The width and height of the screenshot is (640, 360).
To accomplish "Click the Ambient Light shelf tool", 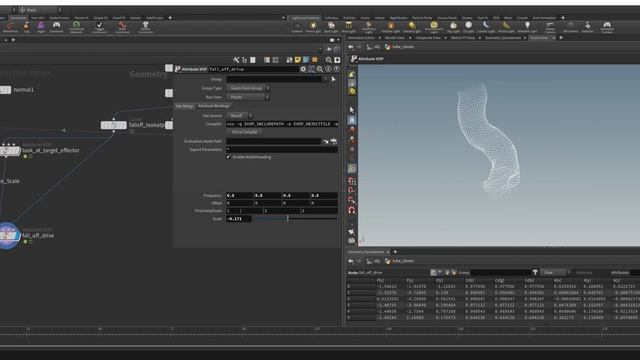I will (x=527, y=27).
